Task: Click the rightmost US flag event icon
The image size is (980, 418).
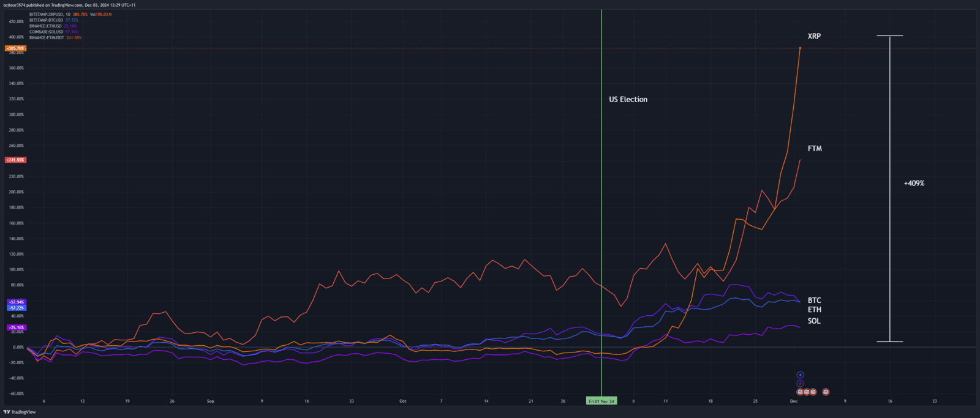Action: coord(826,392)
